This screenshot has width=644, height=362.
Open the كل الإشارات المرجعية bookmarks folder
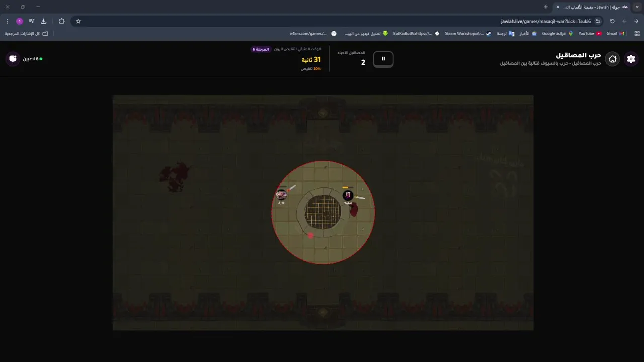[27, 33]
